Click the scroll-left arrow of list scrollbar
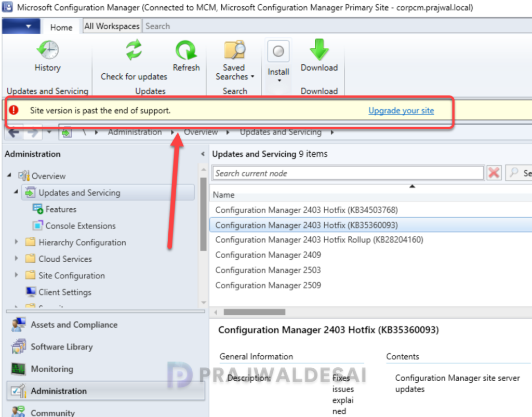The image size is (532, 417). click(x=216, y=312)
